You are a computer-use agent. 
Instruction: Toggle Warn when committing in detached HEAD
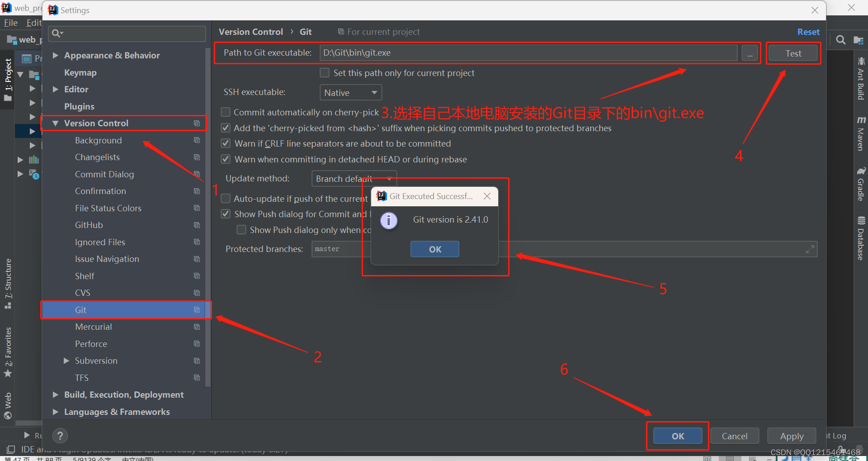pyautogui.click(x=226, y=159)
